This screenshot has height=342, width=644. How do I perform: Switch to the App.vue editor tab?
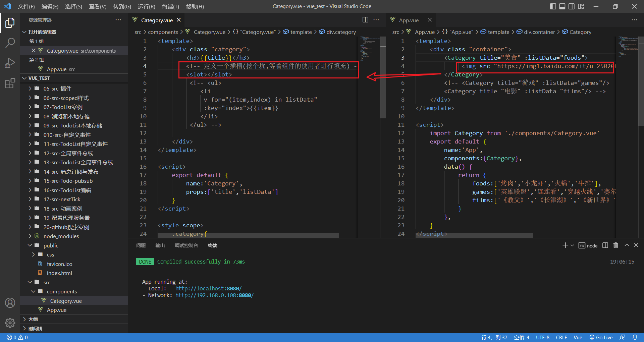[409, 20]
